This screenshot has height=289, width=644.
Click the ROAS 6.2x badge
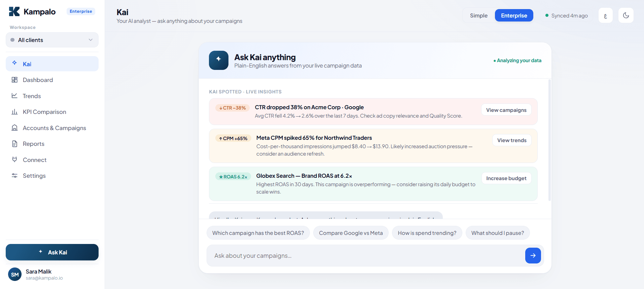click(233, 177)
